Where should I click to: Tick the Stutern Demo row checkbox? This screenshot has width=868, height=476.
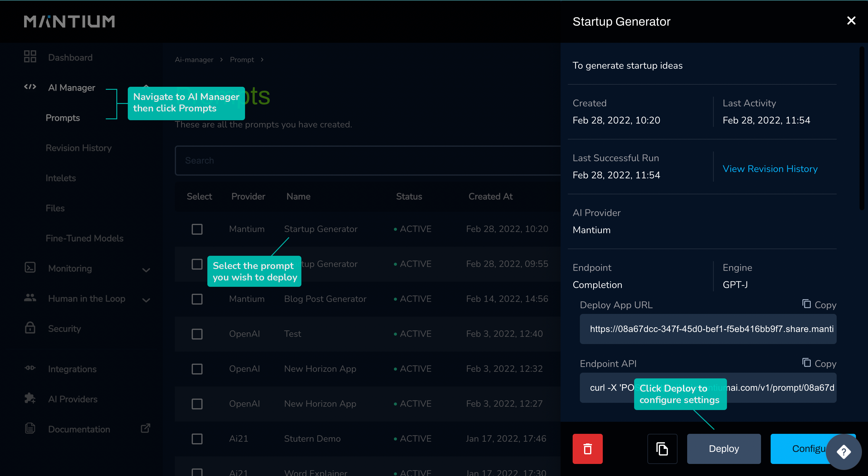pos(197,438)
